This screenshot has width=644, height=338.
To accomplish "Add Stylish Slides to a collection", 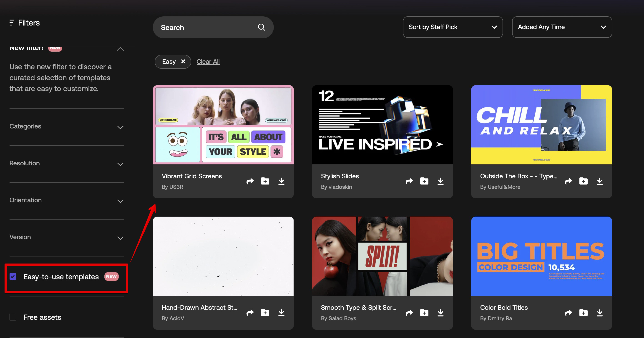I will pos(424,181).
